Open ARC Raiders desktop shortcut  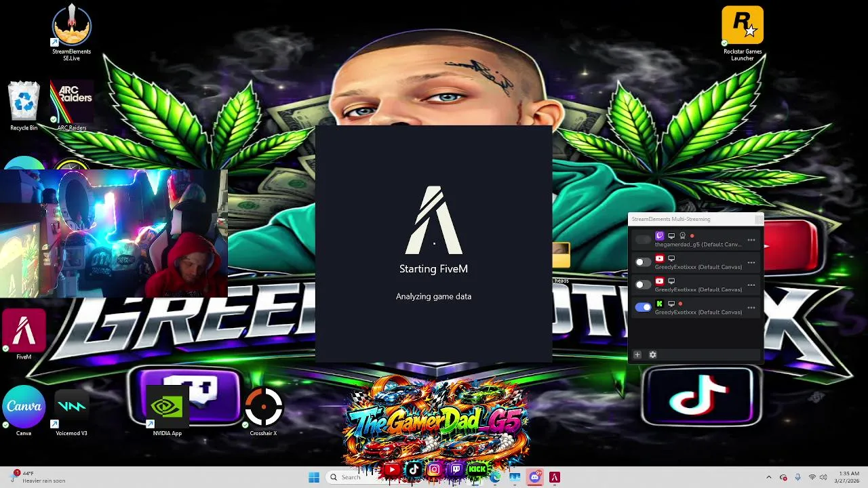click(x=71, y=106)
